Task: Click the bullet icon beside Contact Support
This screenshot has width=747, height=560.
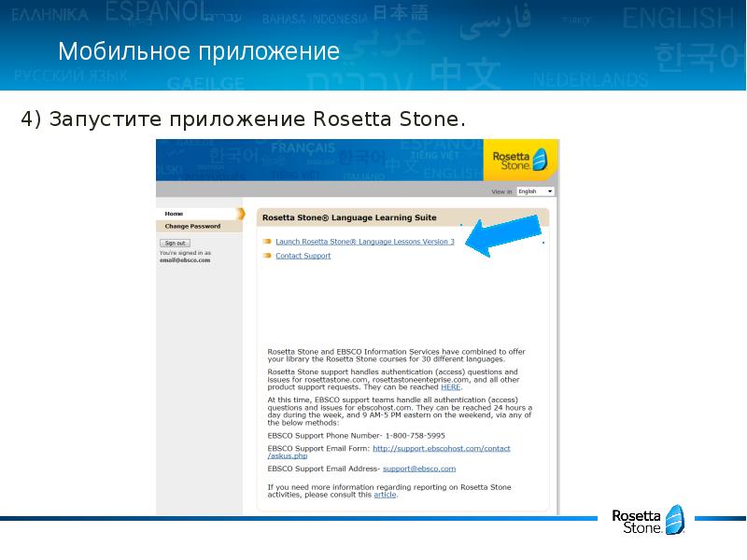Action: 267,256
